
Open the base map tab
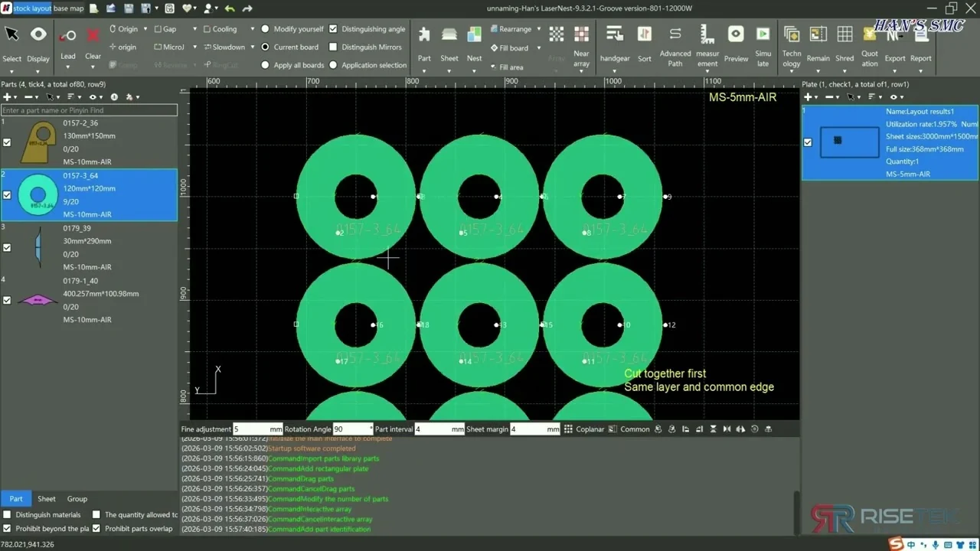tap(69, 8)
